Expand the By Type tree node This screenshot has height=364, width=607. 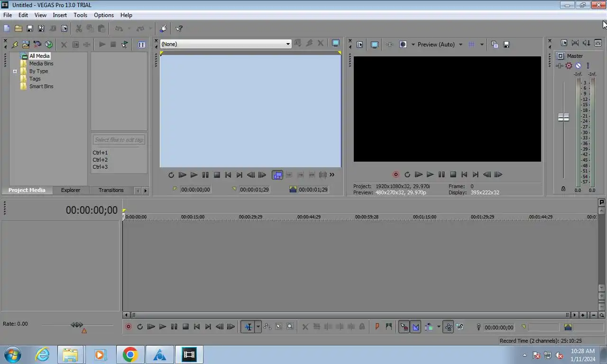(15, 72)
